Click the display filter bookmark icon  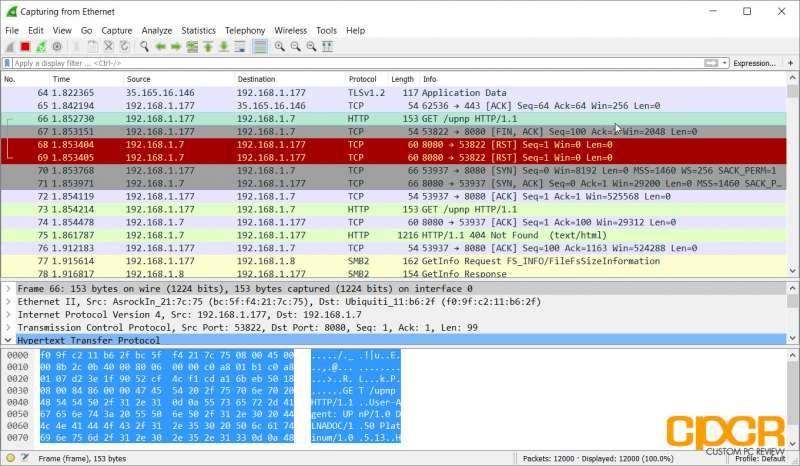(7, 63)
